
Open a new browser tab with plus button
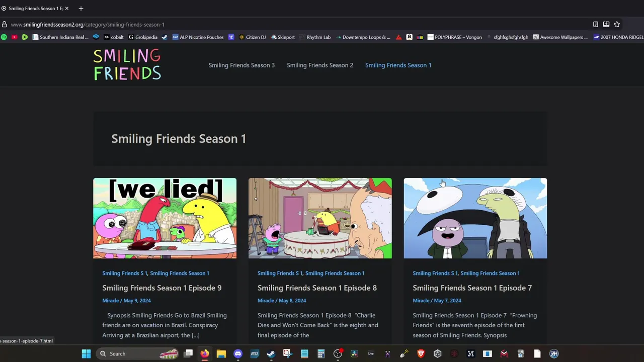pos(80,9)
